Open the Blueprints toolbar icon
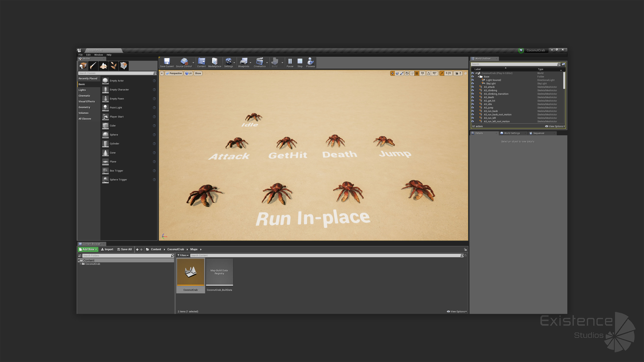Screen dimensions: 644x362 243,62
